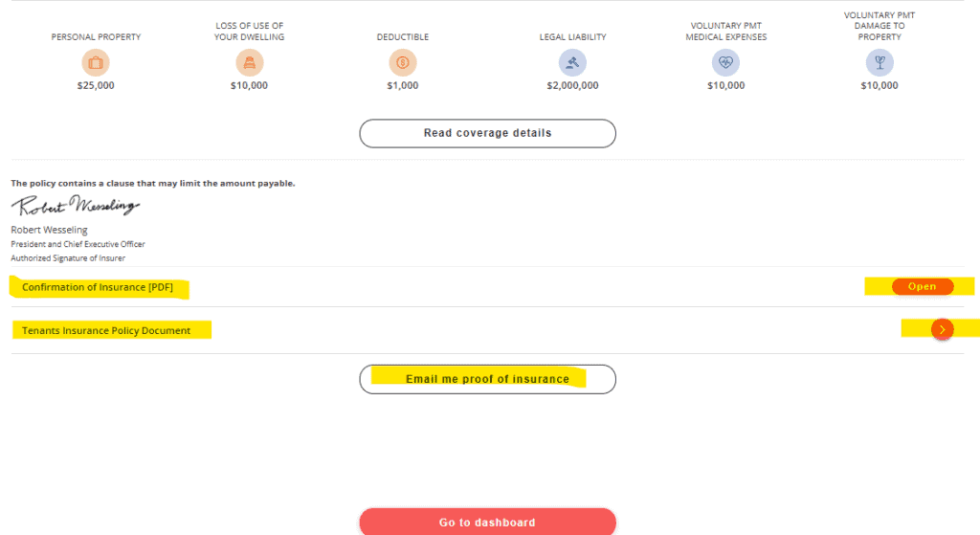Click the policy clause limitation notice text
The height and width of the screenshot is (535, 980).
[153, 183]
